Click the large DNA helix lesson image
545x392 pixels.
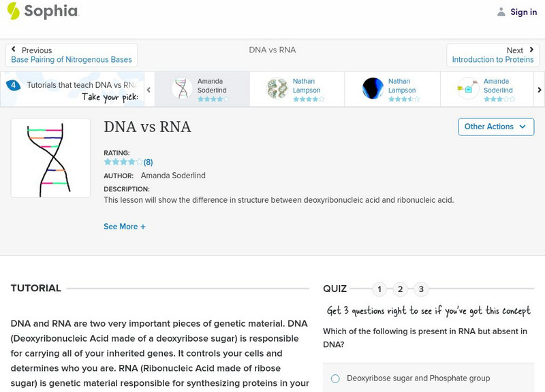click(50, 158)
